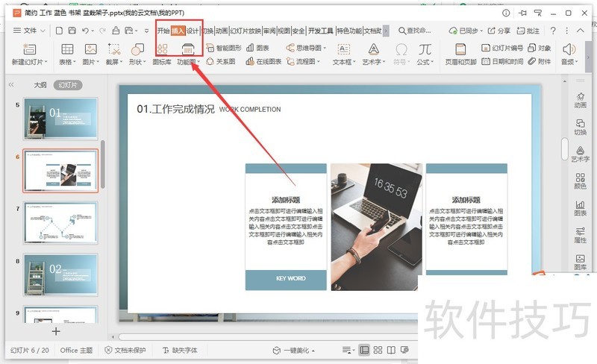Image resolution: width=597 pixels, height=364 pixels.
Task: Select slide 7 thumbnail
Action: point(60,223)
